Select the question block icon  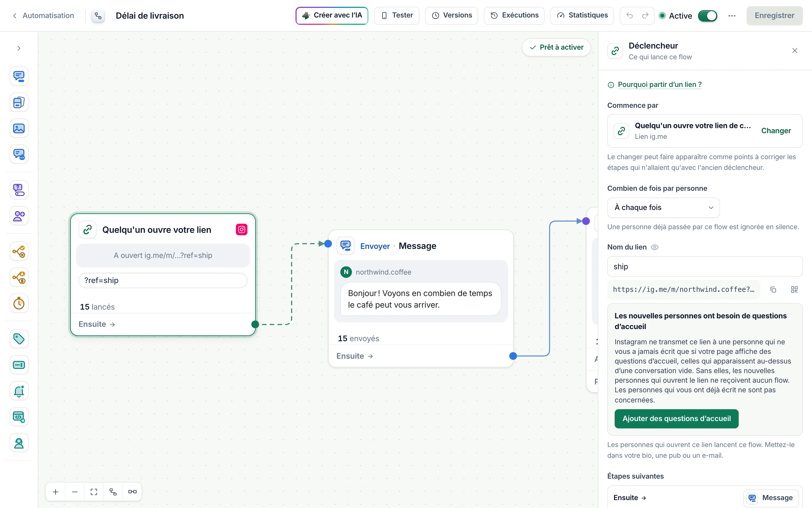[19, 190]
